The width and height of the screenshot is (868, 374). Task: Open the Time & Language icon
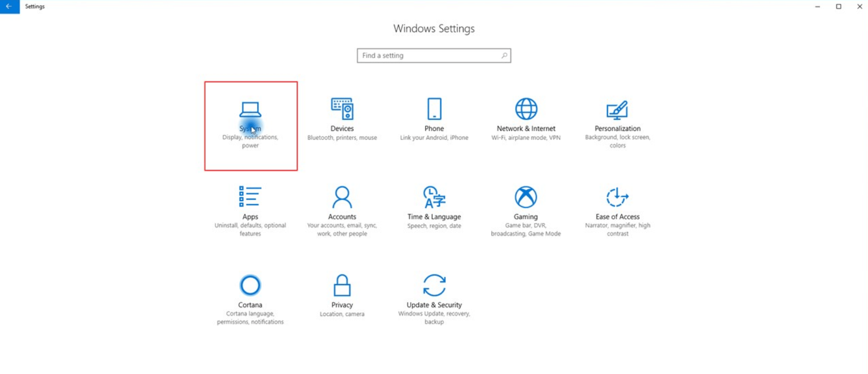(434, 197)
